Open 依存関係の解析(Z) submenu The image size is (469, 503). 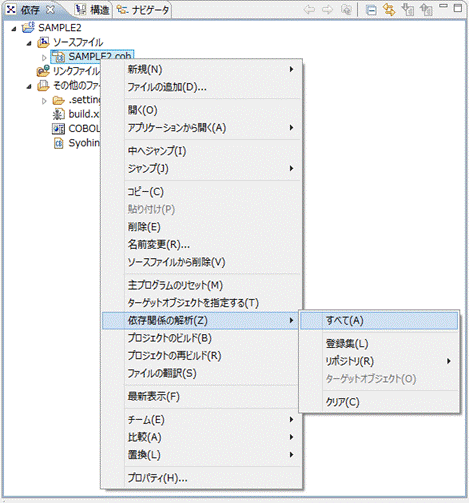[200, 320]
